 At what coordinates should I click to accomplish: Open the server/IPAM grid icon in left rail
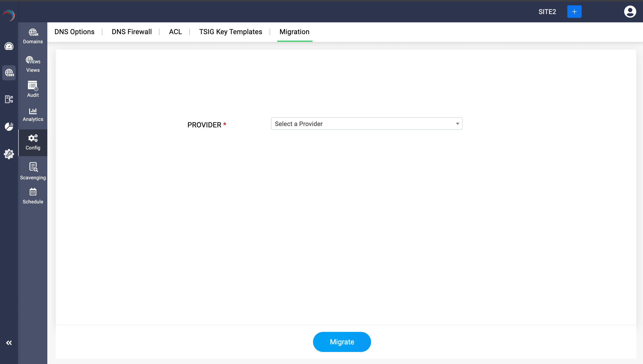9,99
